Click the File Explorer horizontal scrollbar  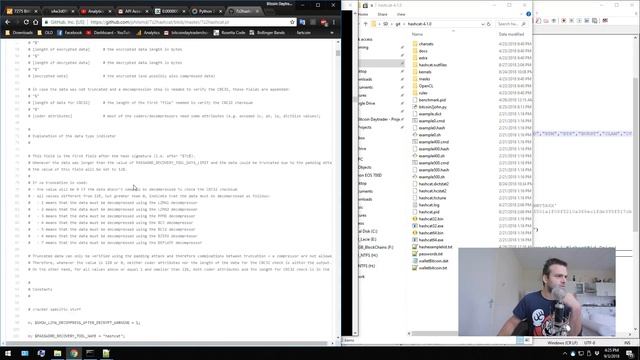[434, 333]
